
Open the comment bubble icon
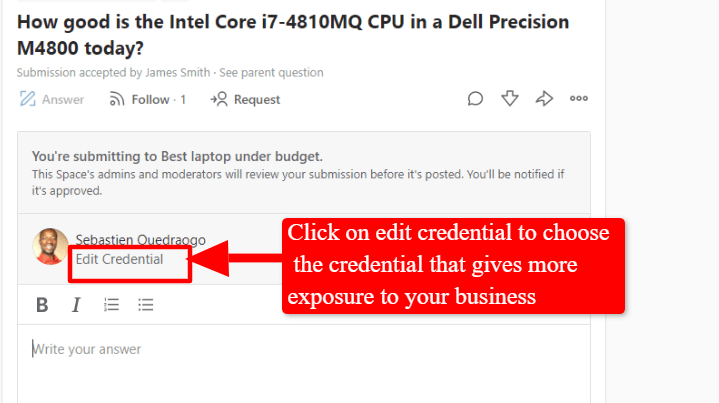tap(475, 99)
